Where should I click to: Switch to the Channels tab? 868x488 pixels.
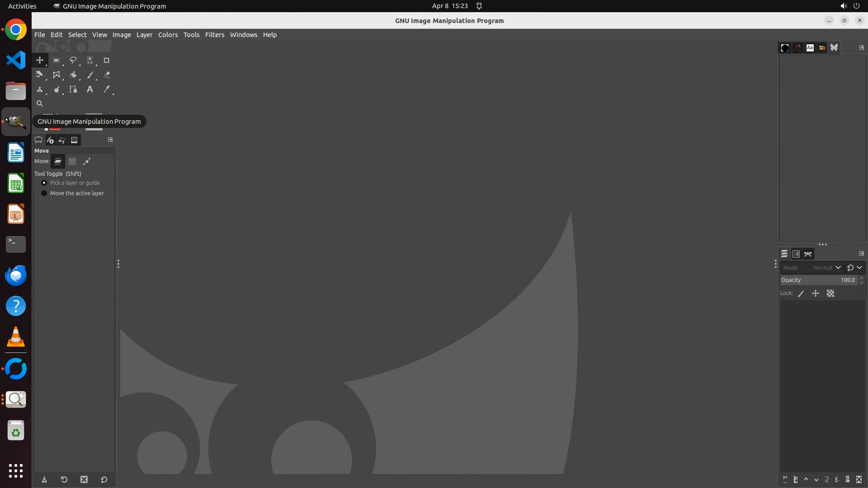click(796, 254)
